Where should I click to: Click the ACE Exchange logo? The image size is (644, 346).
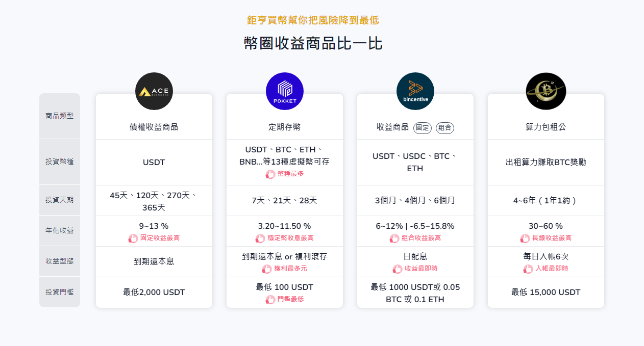[154, 92]
